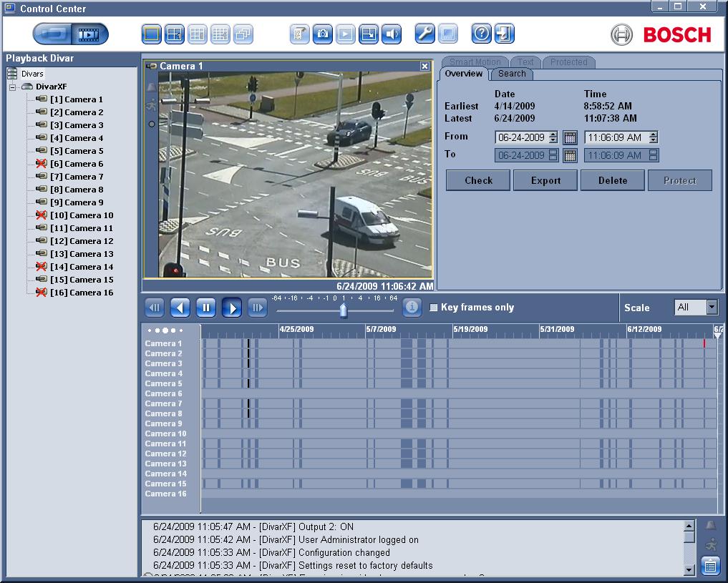Click the From date field
Viewport: 728px width, 583px height.
521,137
